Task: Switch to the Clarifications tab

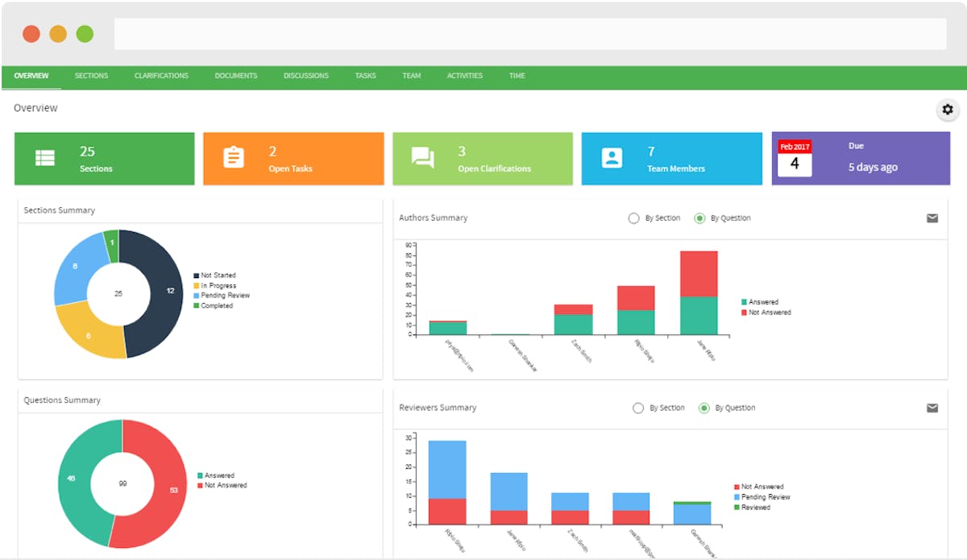Action: [161, 75]
